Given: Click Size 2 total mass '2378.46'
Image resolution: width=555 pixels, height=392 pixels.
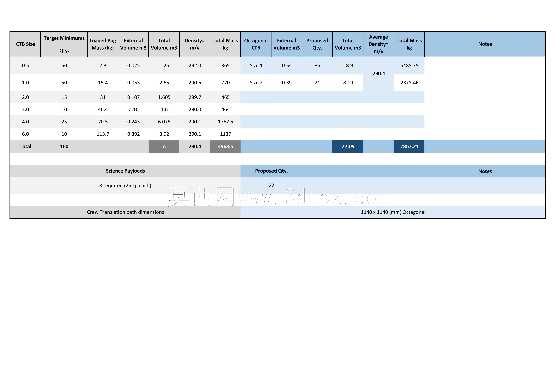Looking at the screenshot, I should coord(409,83).
